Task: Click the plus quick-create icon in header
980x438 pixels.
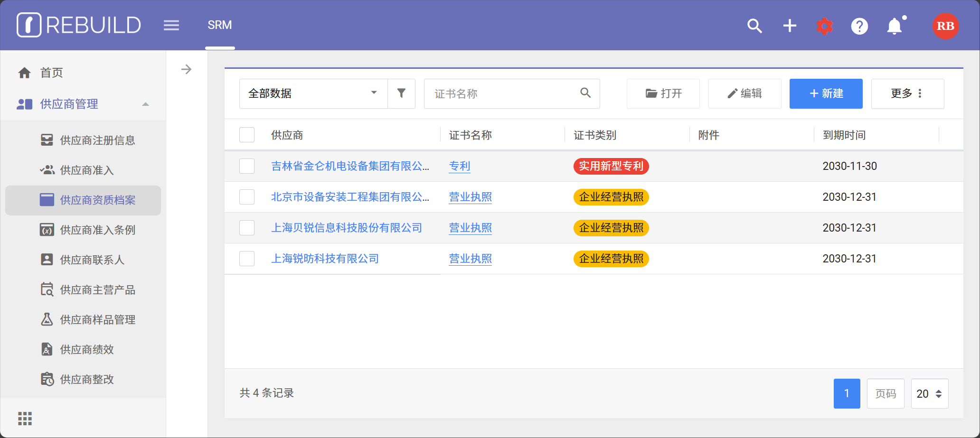Action: 790,26
